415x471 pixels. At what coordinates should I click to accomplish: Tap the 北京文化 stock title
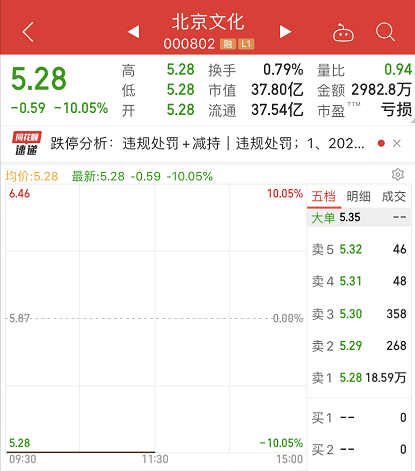(x=208, y=22)
